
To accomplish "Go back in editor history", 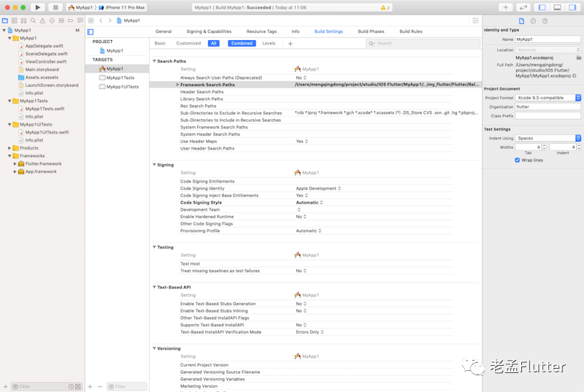I will [101, 20].
